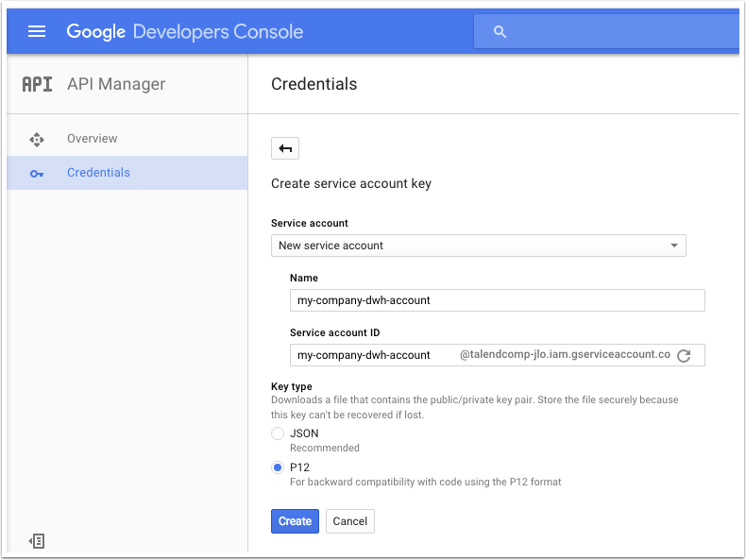Click the Create button
Viewport: 746px width, 560px height.
[295, 521]
